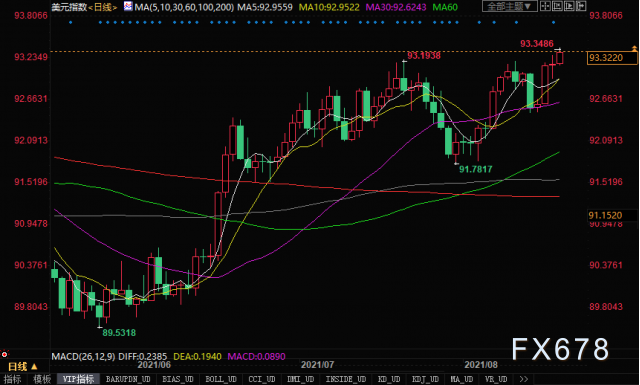Click the red dot marker icon above 日线

pos(4,354)
